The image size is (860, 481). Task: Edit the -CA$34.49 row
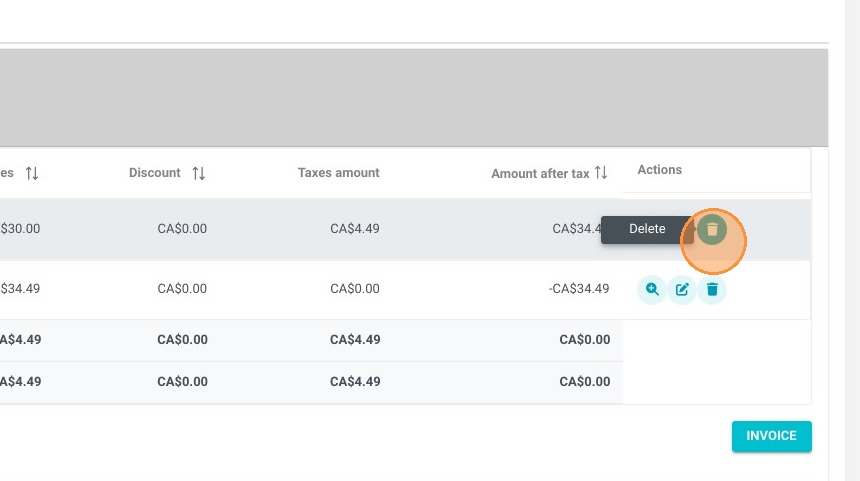click(682, 289)
